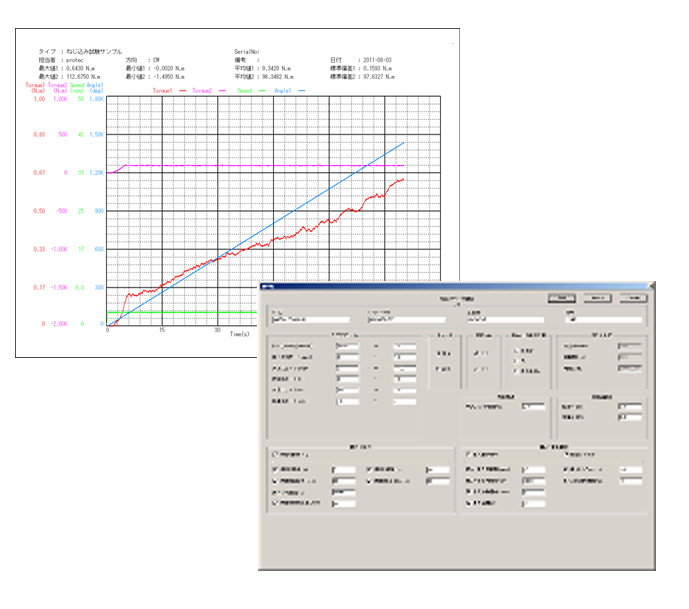Image resolution: width=689 pixels, height=609 pixels.
Task: Toggle the second checkbox in bottom-left group
Action: point(276,468)
